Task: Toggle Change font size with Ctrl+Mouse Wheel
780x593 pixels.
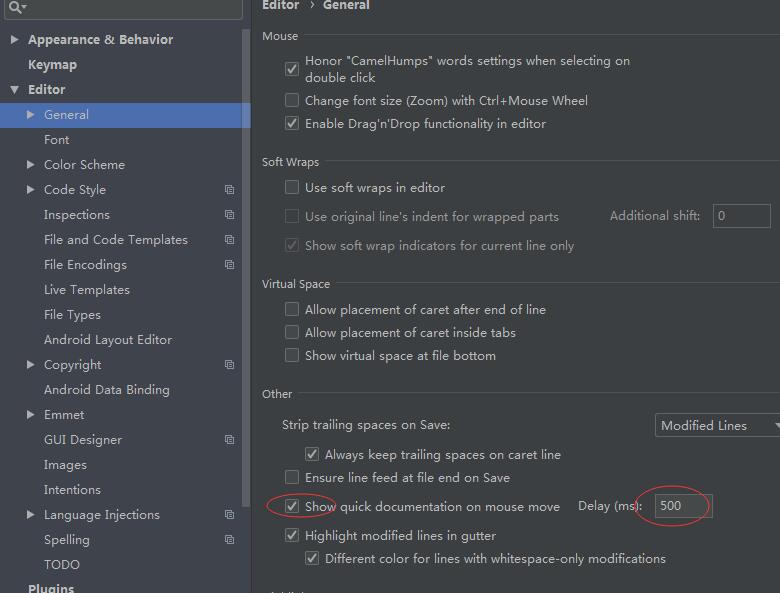Action: click(x=292, y=100)
